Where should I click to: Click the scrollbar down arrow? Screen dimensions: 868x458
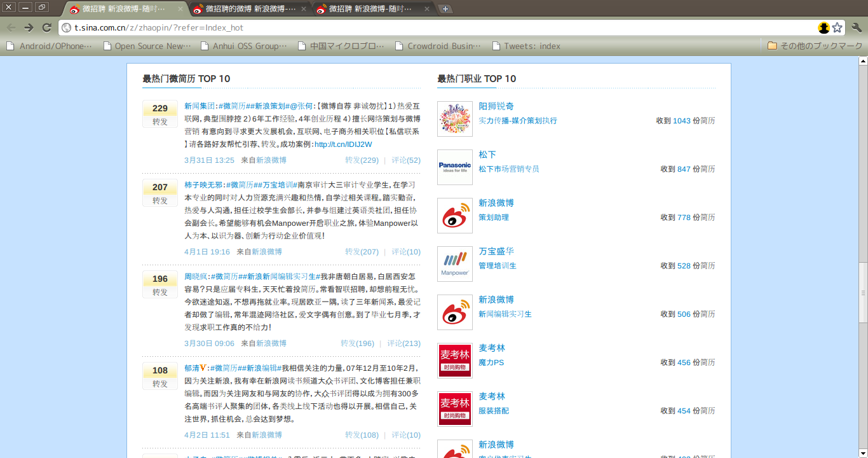tap(863, 453)
